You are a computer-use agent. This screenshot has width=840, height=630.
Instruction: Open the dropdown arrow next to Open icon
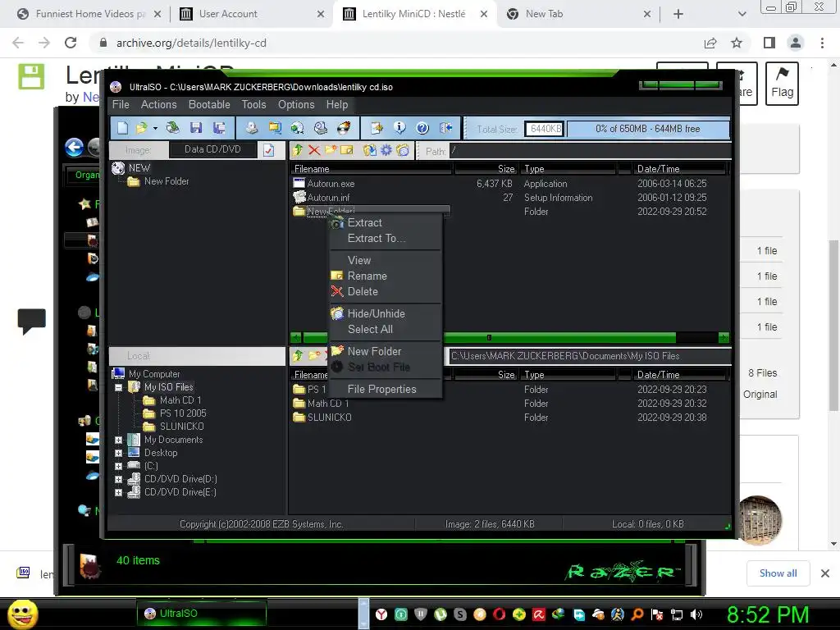pos(155,128)
